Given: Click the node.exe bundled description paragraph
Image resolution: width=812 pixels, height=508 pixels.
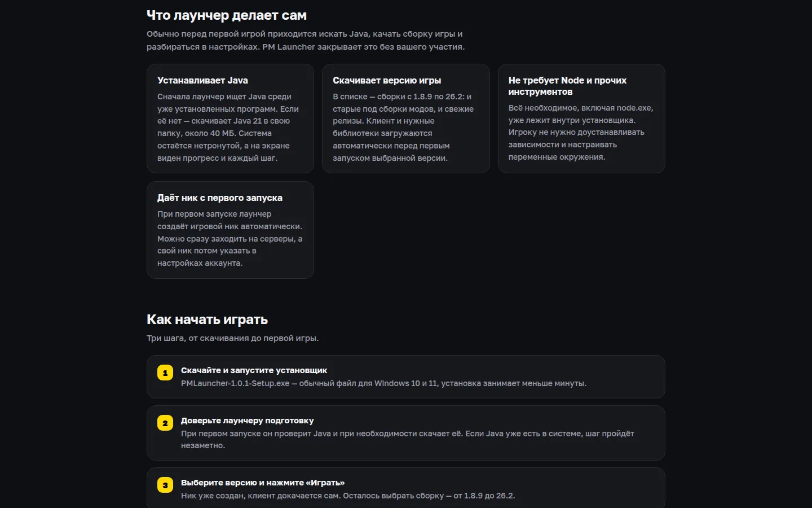Looking at the screenshot, I should point(581,132).
